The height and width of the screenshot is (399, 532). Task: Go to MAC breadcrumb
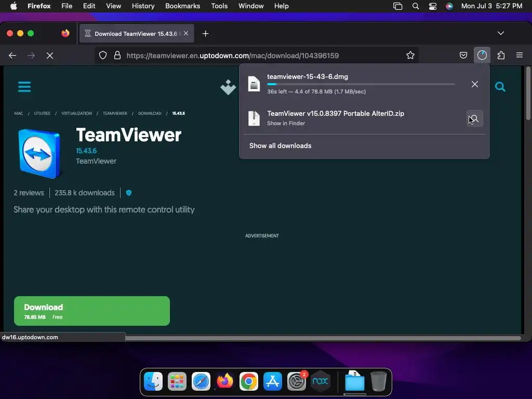19,113
